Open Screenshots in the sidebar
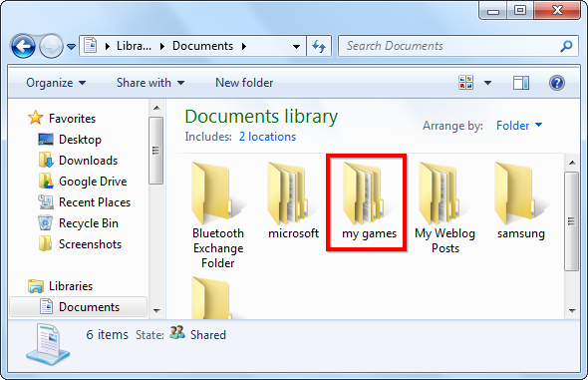Screen dimensions: 588x380 coord(90,244)
